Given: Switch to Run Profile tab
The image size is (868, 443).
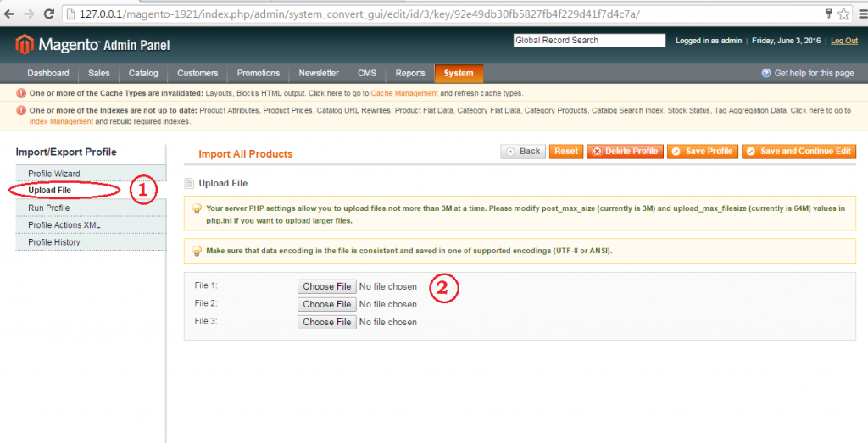Looking at the screenshot, I should point(91,208).
